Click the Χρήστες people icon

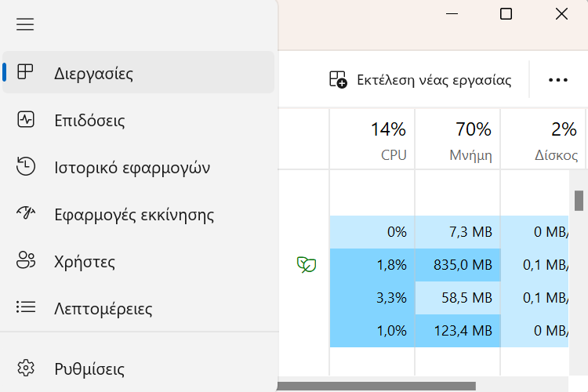[26, 260]
